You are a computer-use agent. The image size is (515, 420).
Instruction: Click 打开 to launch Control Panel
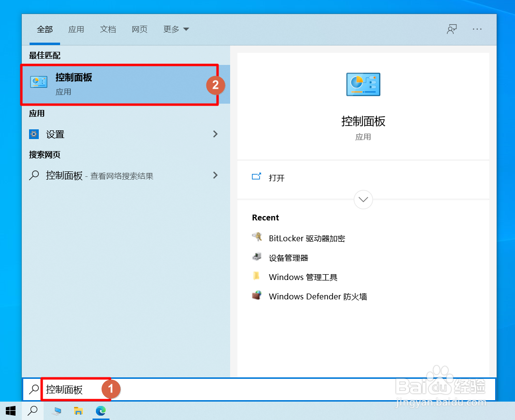pyautogui.click(x=277, y=177)
